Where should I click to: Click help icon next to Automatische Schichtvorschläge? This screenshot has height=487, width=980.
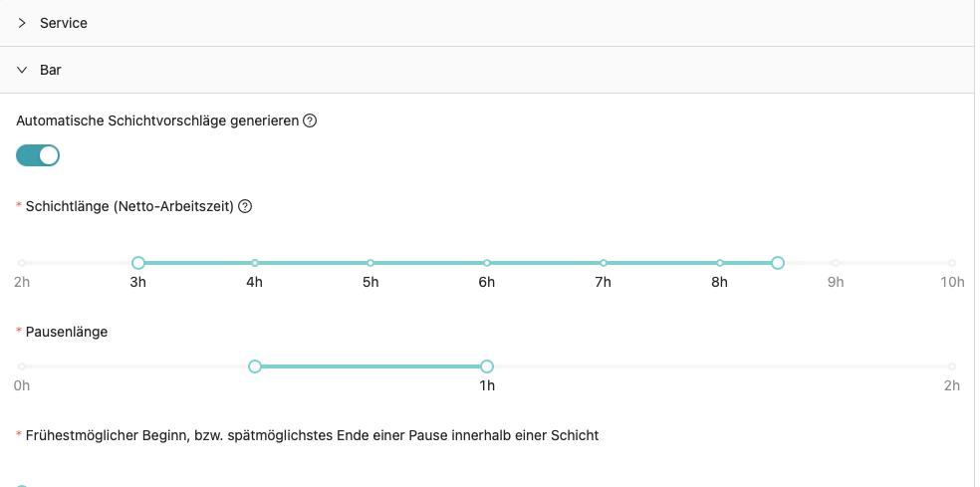click(x=310, y=122)
